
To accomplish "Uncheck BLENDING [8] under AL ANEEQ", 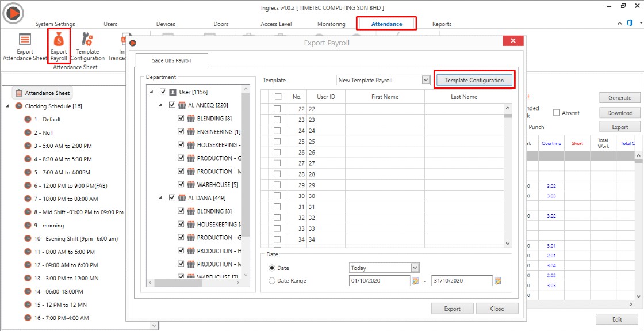I will pos(181,119).
